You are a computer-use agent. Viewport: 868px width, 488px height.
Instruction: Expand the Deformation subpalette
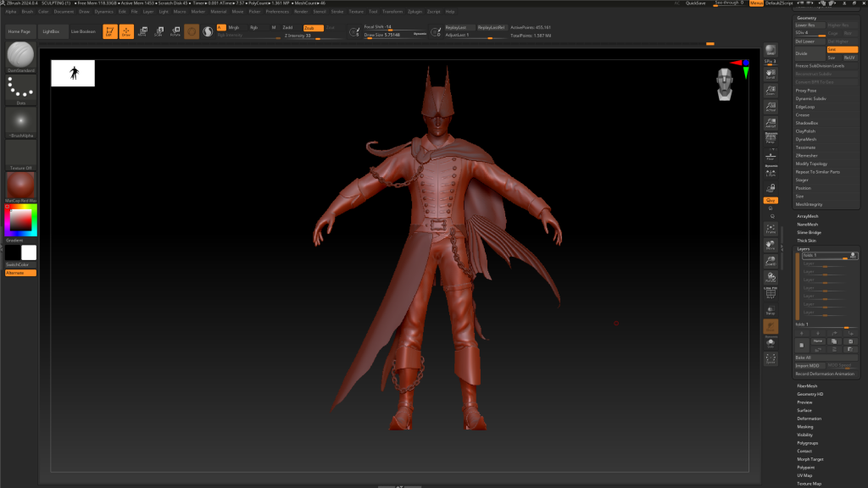[x=809, y=419]
